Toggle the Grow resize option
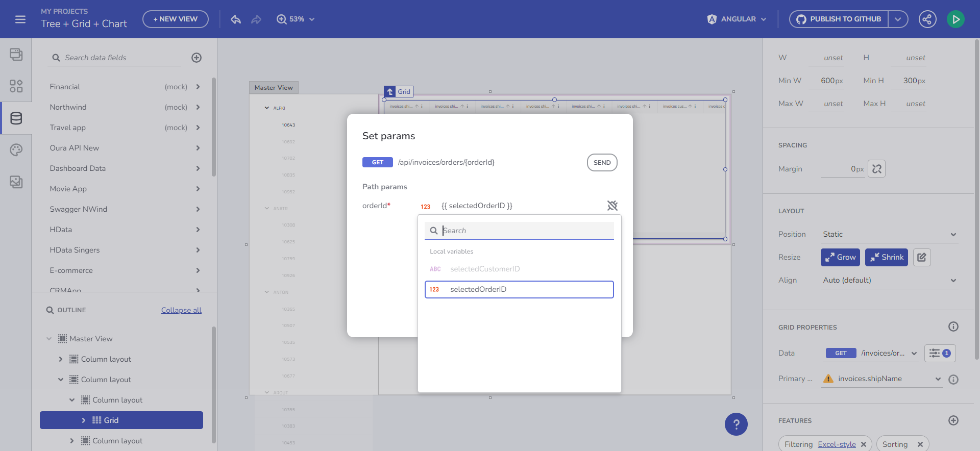Viewport: 980px width, 451px height. coord(840,257)
